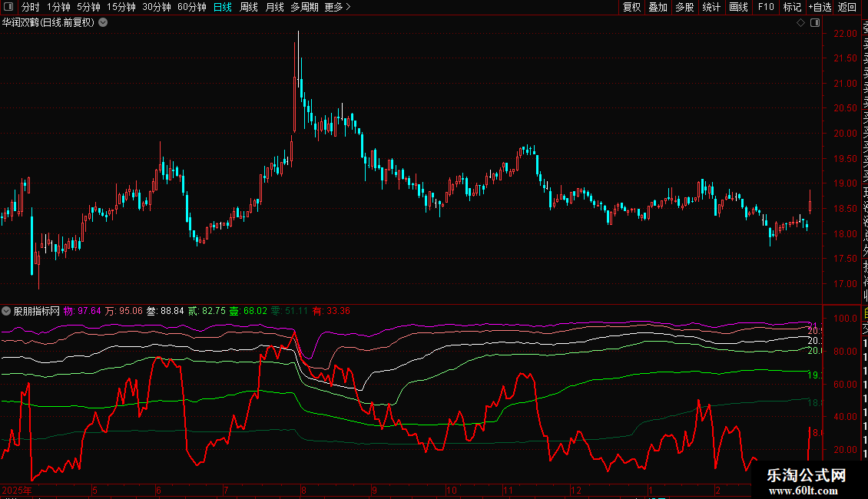Select the 60分钟 period tab
The image size is (868, 499).
pyautogui.click(x=192, y=7)
